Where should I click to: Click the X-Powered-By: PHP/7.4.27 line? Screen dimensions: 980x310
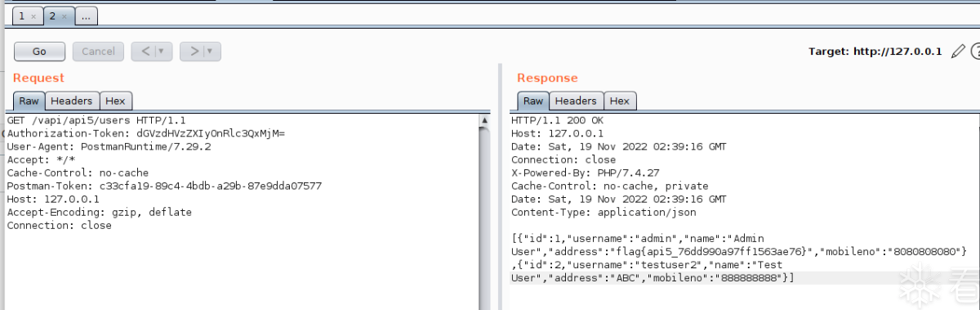pyautogui.click(x=586, y=173)
